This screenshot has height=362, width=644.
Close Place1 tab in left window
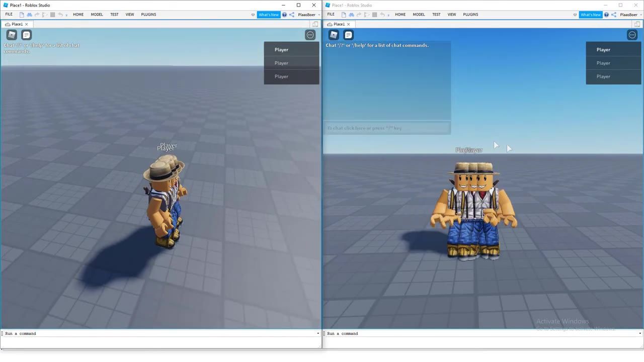point(27,24)
